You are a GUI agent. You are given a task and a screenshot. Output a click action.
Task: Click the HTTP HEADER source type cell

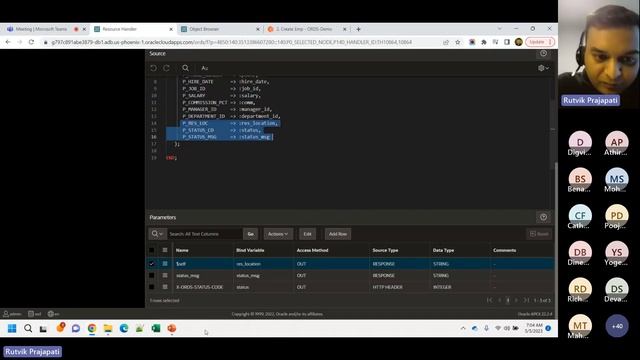coord(387,287)
